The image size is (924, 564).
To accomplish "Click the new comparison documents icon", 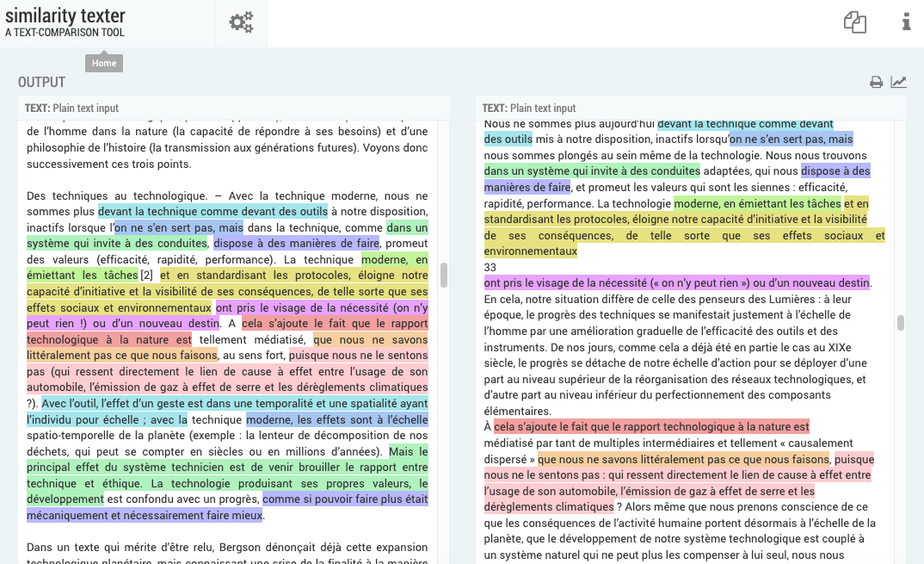I will (854, 22).
